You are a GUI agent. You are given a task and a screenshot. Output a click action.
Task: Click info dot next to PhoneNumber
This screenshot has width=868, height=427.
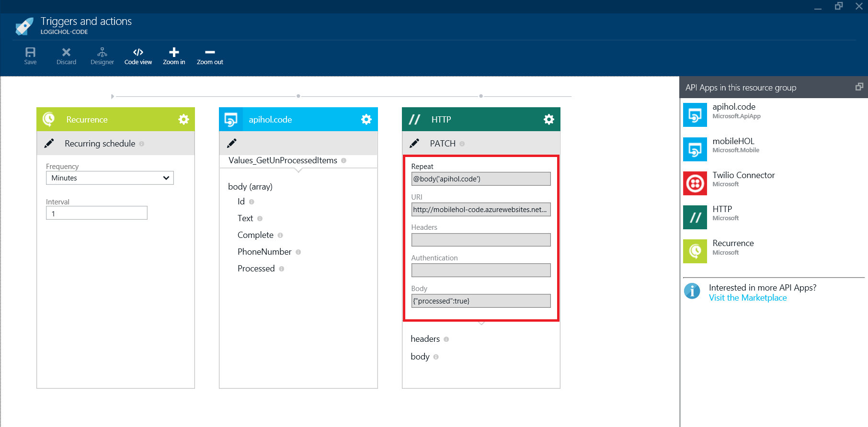point(298,252)
